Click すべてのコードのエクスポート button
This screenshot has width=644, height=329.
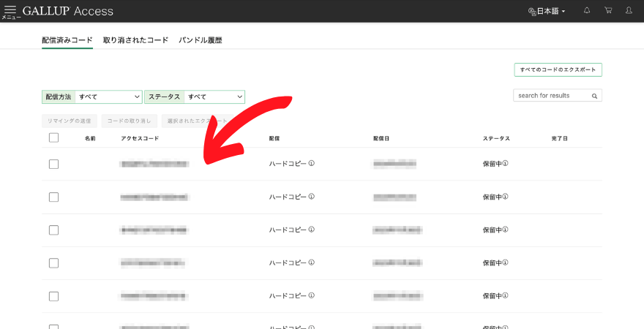coord(558,69)
